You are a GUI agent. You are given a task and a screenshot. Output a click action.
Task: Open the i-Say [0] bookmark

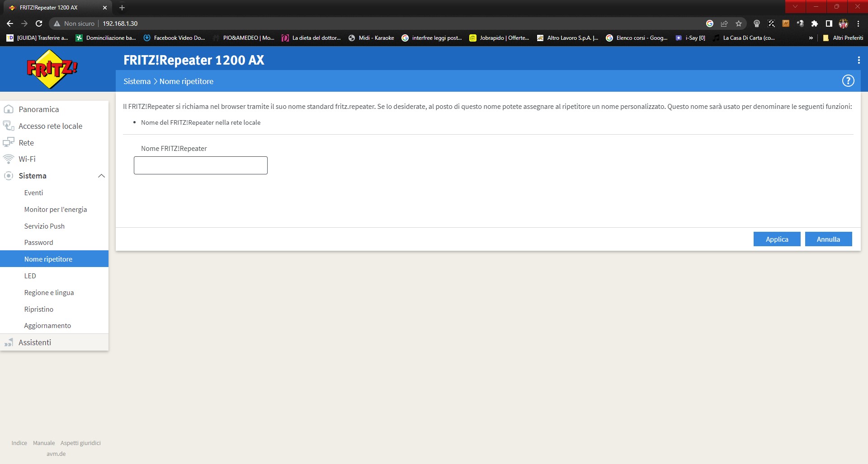(690, 38)
